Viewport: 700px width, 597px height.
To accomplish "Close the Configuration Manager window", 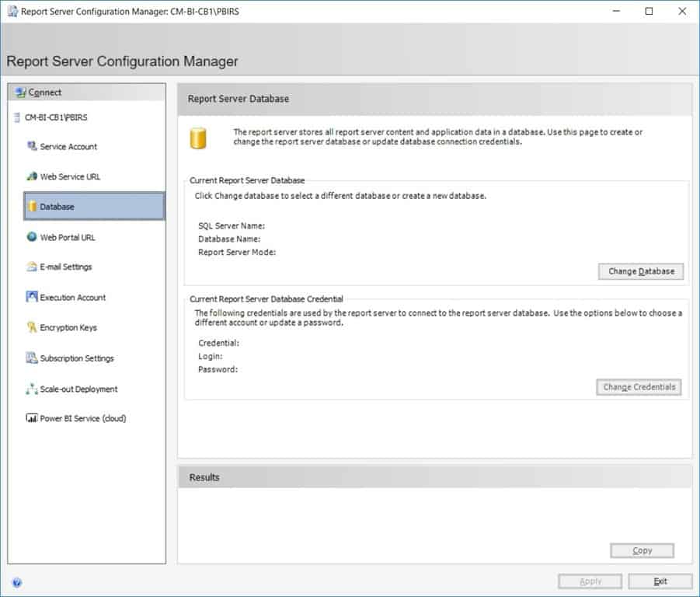I will click(682, 11).
